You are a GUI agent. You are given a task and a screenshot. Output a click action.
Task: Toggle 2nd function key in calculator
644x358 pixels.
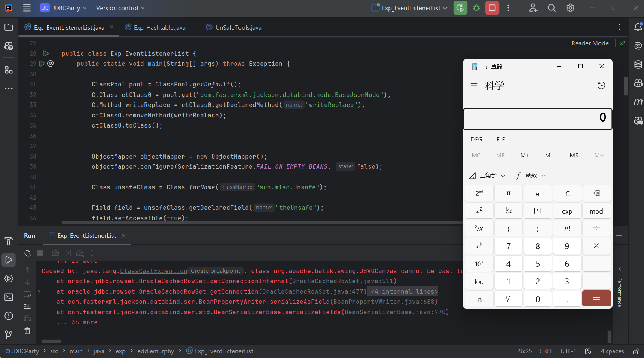click(x=479, y=193)
